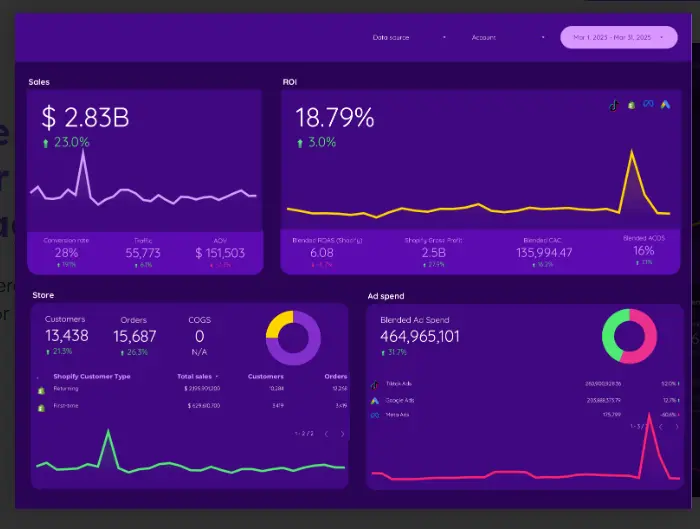Click the 464,965,101 Blended Ad Spend value
Viewport: 700px width, 529px height.
[420, 336]
